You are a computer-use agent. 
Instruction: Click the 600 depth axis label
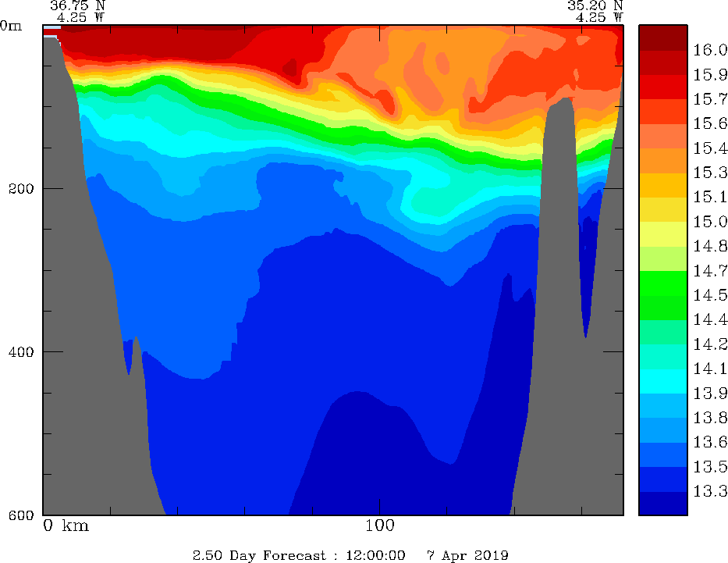point(21,515)
